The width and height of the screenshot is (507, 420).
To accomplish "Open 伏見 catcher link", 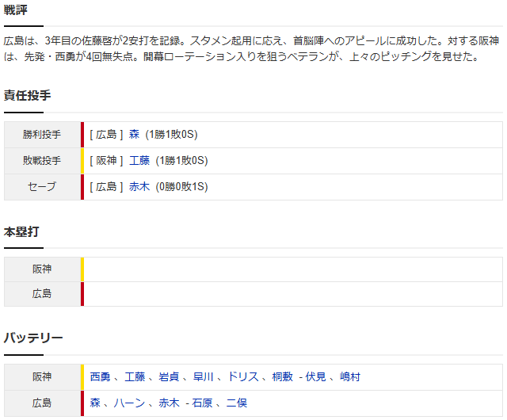I will pyautogui.click(x=315, y=376).
